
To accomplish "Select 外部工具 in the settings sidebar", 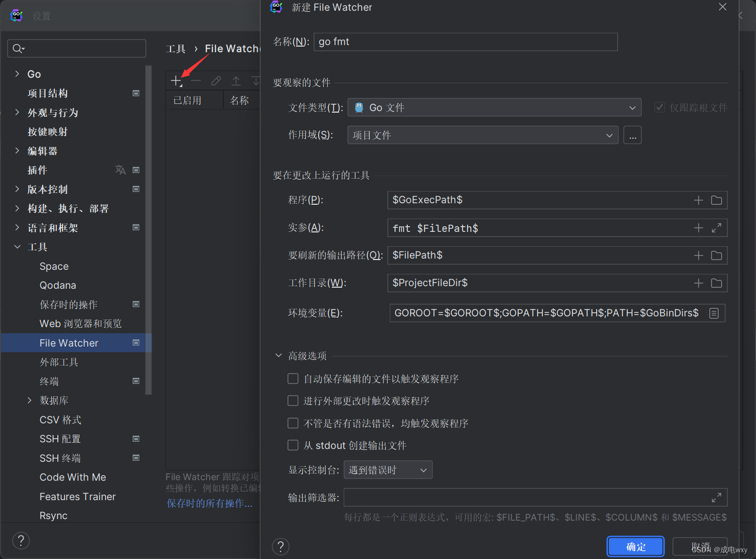I will coord(58,362).
